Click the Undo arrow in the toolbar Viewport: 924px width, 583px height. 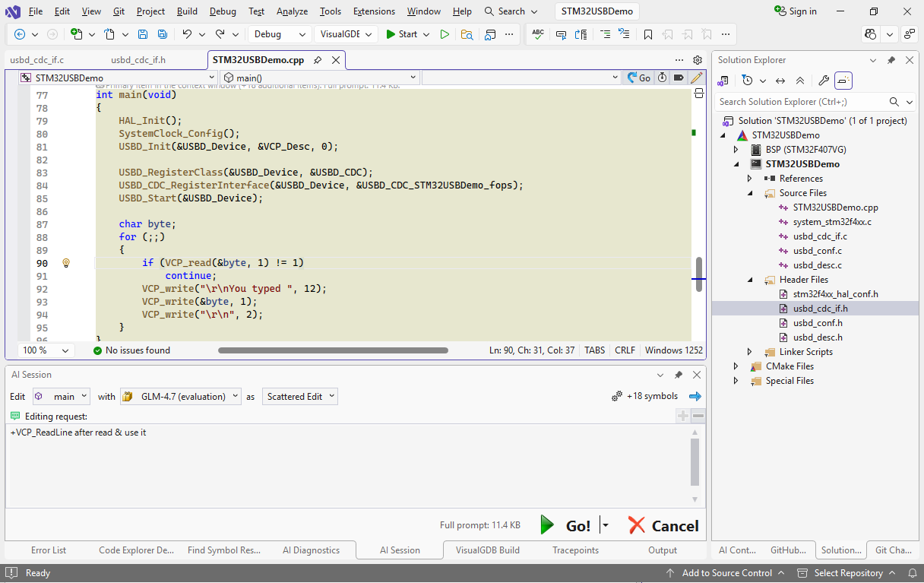[187, 34]
